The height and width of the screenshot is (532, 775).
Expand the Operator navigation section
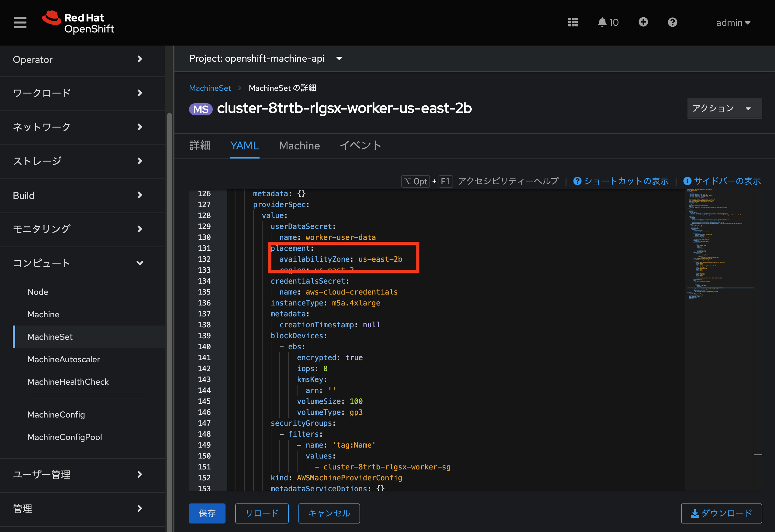pyautogui.click(x=82, y=60)
